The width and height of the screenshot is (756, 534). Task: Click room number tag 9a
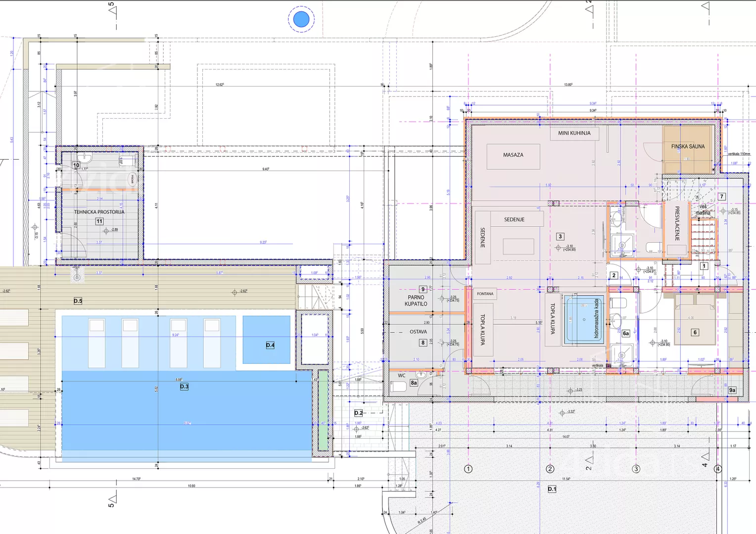[732, 390]
